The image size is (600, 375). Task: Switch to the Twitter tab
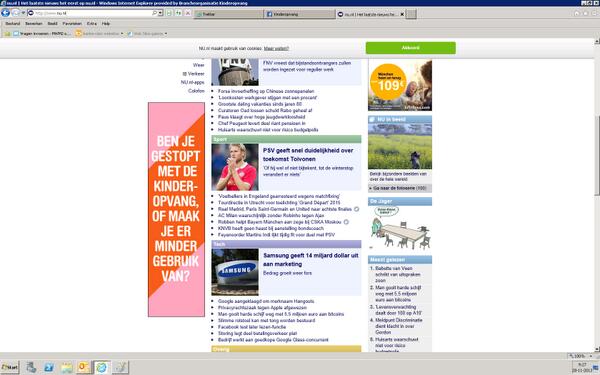(x=228, y=14)
